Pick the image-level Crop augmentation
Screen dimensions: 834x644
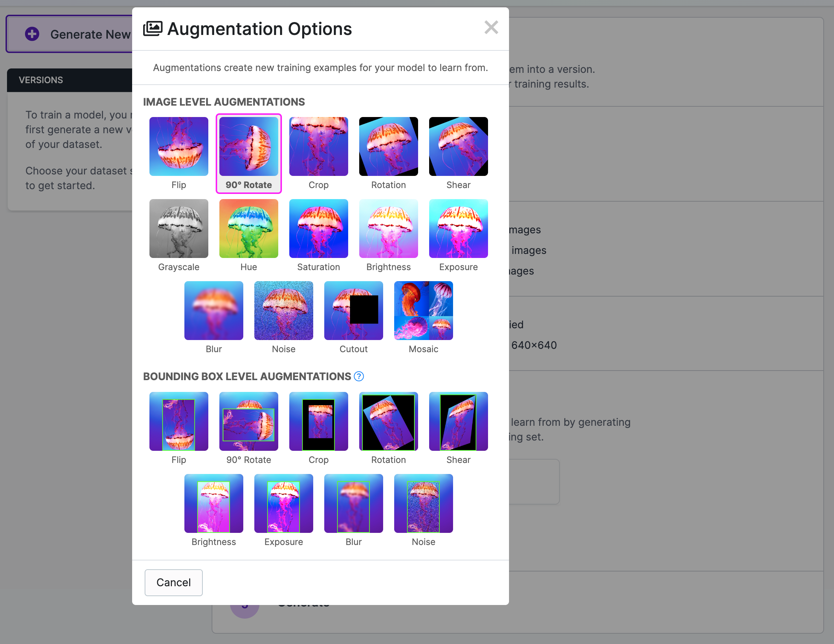click(x=318, y=146)
